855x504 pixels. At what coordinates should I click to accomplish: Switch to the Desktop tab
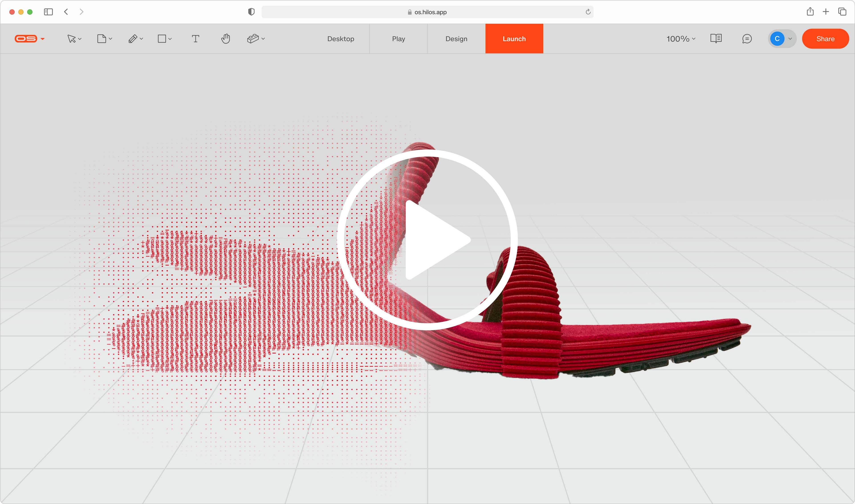coord(340,39)
